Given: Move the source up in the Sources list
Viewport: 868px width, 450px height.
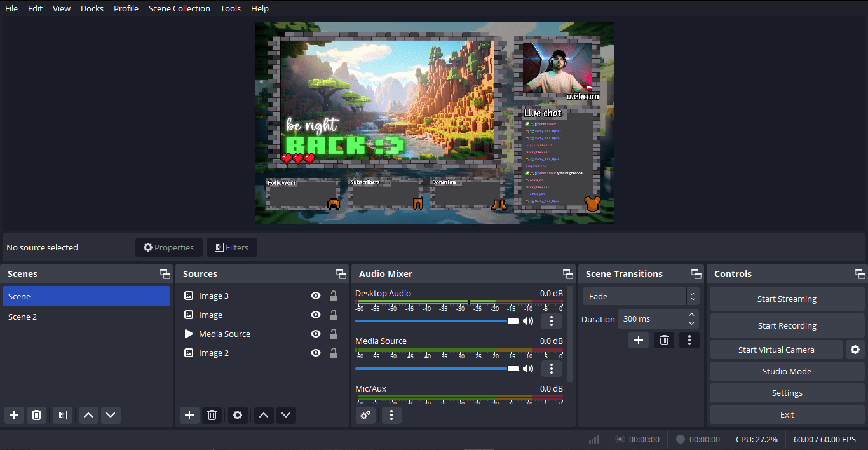Looking at the screenshot, I should click(264, 415).
